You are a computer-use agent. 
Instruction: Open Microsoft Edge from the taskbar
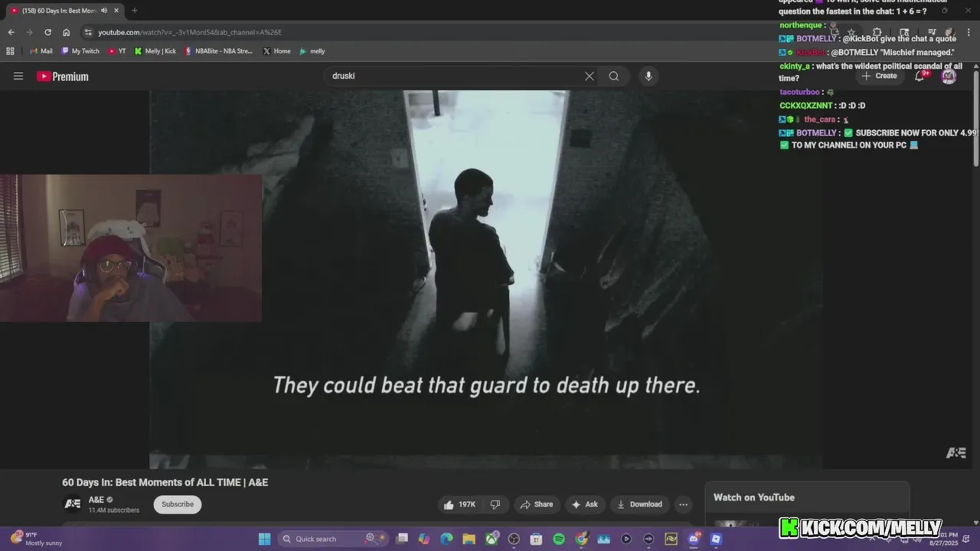click(446, 539)
